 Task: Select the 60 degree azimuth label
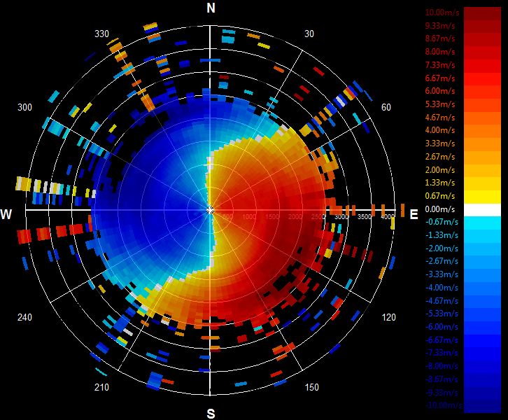(386, 107)
